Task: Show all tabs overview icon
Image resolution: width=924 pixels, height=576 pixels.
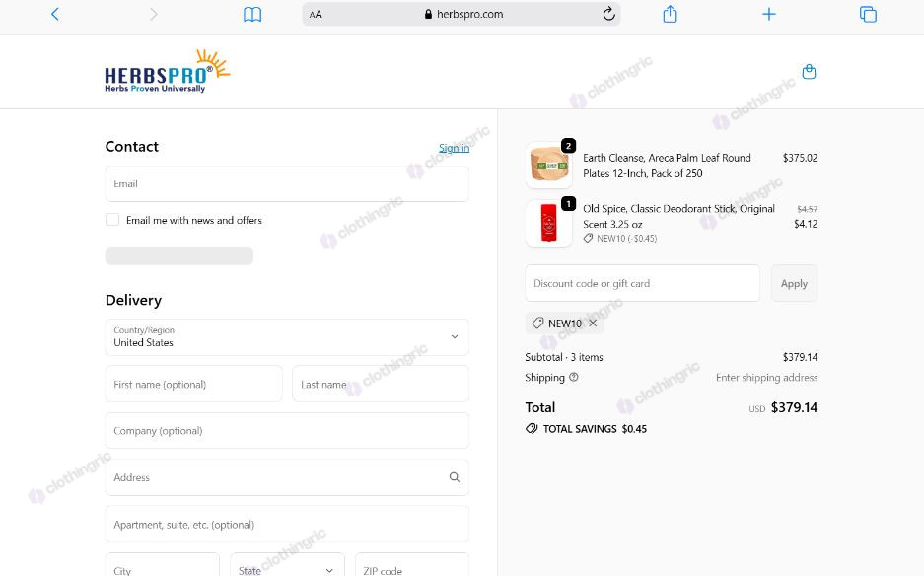Action: 868,14
